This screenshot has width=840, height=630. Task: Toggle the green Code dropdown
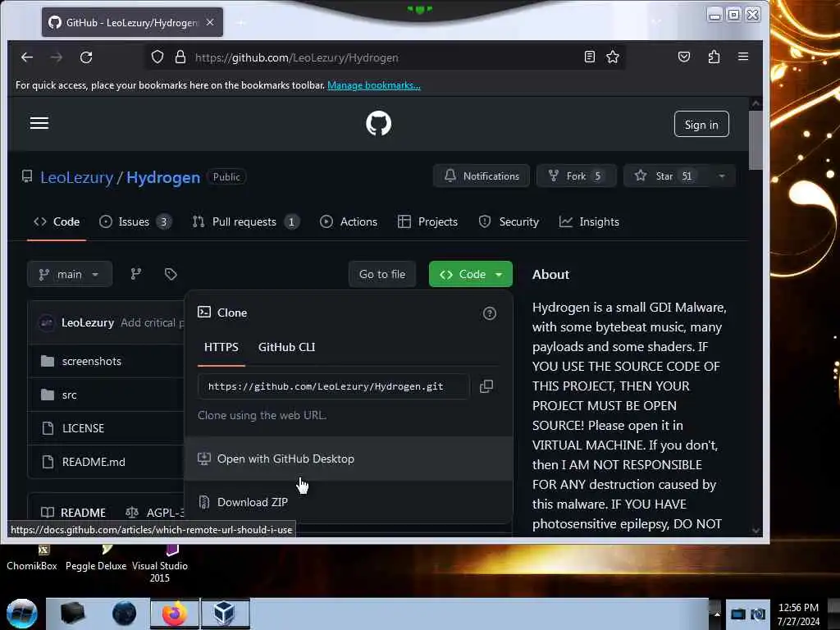coord(470,274)
